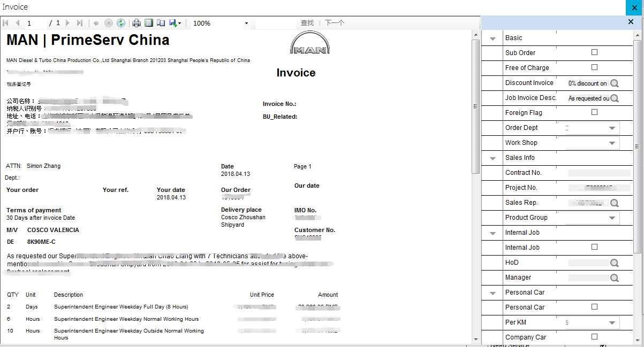Click the properties panel scrollbar thumb
The image size is (644, 347).
coord(637,146)
